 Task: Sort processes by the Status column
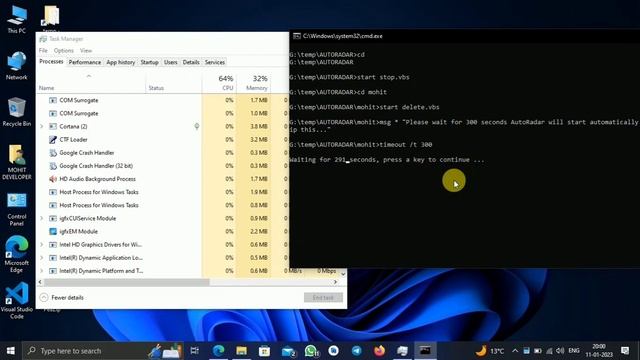tap(173, 83)
